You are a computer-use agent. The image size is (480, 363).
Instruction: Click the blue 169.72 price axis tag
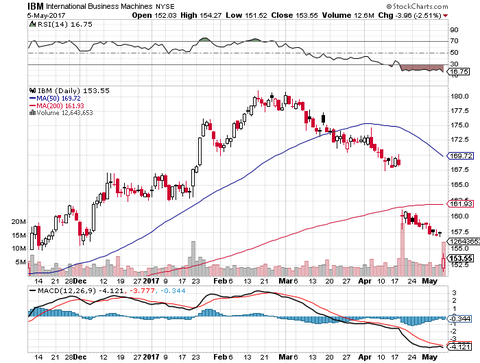[461, 156]
